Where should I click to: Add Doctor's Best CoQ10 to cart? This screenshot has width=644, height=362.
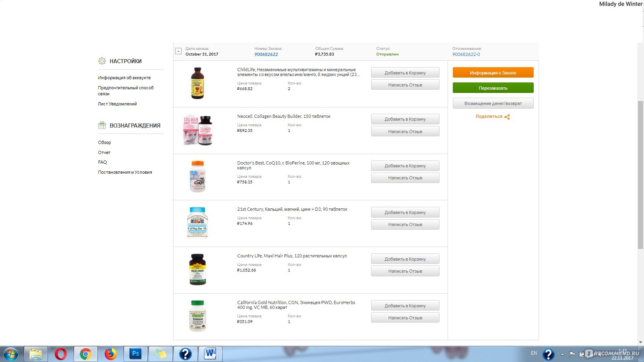[x=405, y=166]
